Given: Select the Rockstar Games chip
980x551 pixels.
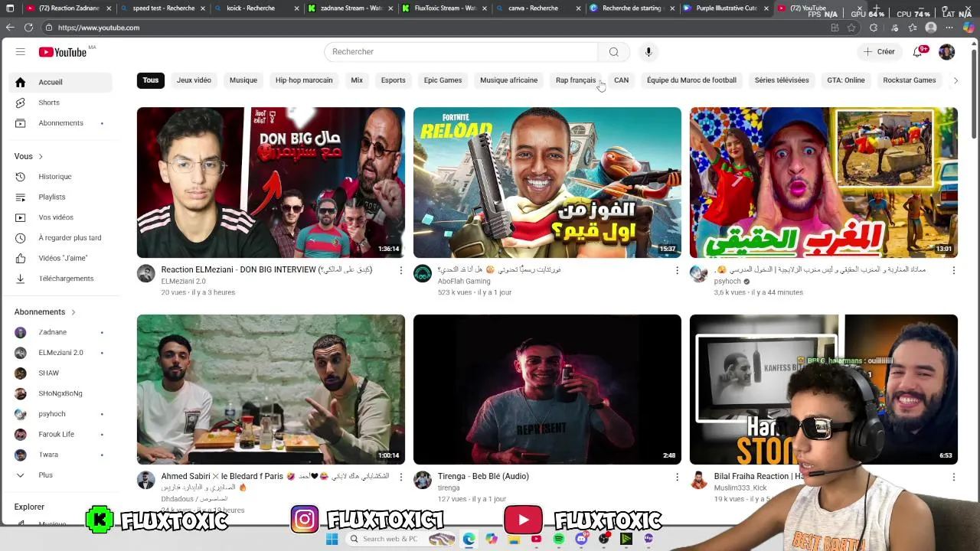Looking at the screenshot, I should [x=909, y=80].
